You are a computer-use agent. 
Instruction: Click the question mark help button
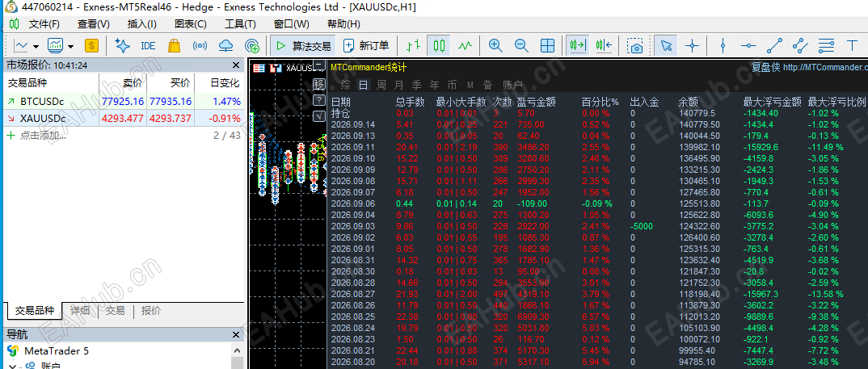pos(319,100)
